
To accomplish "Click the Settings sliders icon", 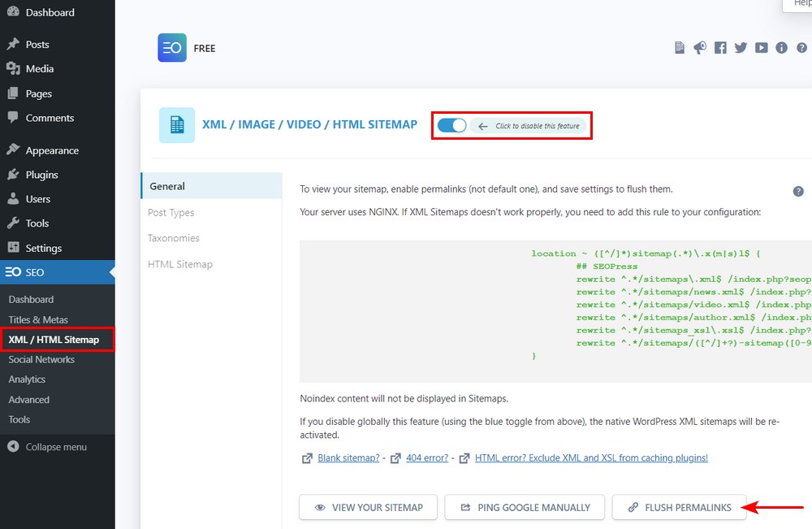I will point(13,247).
